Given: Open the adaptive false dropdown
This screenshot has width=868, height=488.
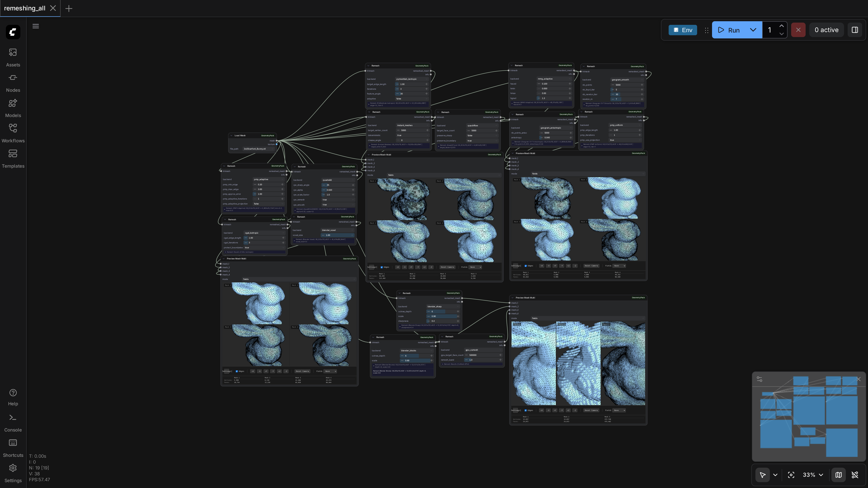Looking at the screenshot, I should [412, 99].
